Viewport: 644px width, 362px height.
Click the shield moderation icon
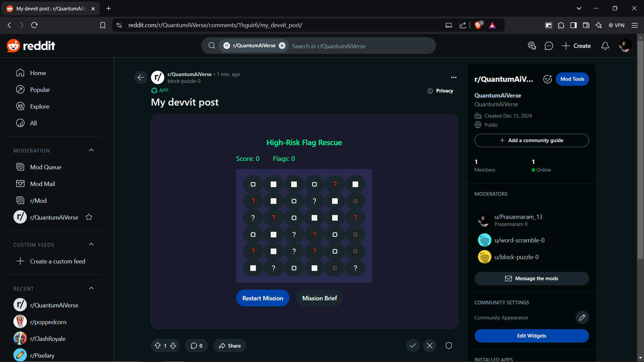click(449, 346)
